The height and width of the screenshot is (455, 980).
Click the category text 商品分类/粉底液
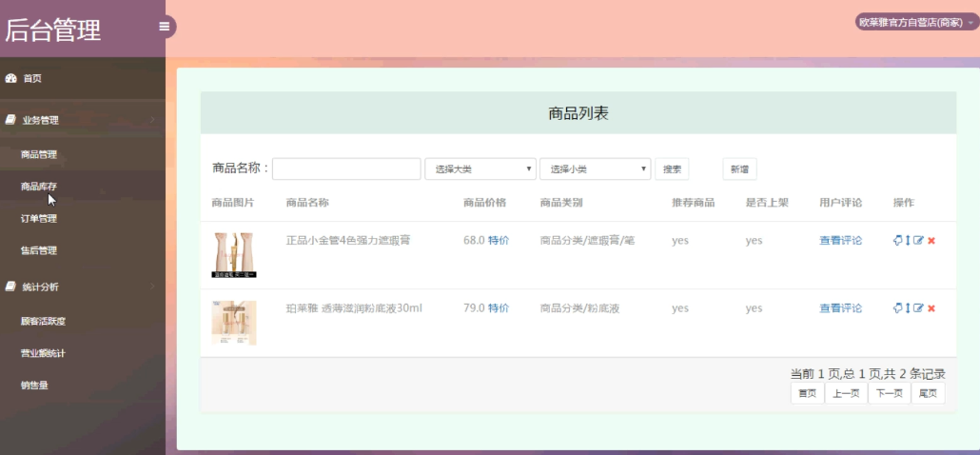[580, 308]
